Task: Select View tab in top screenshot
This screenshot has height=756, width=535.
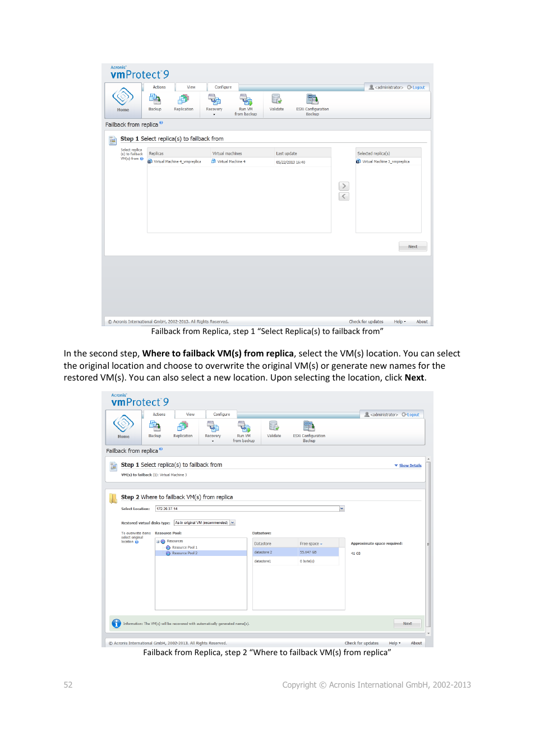Action: 191,87
